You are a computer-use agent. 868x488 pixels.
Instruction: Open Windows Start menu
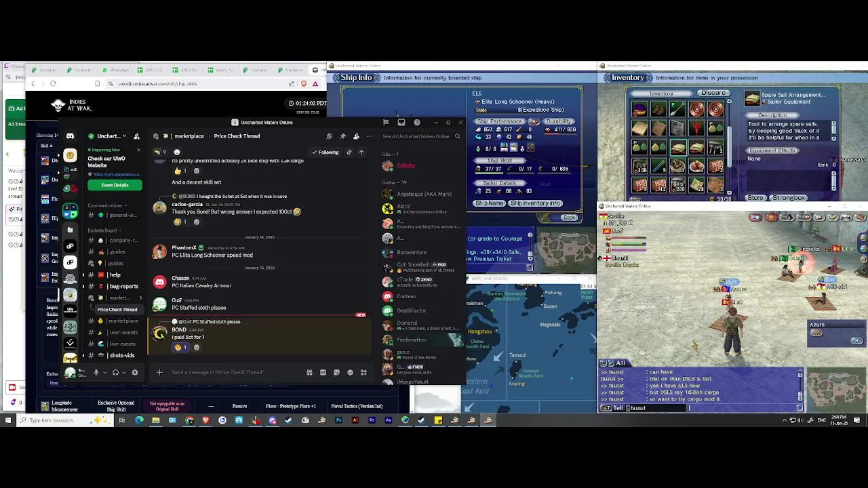point(7,420)
